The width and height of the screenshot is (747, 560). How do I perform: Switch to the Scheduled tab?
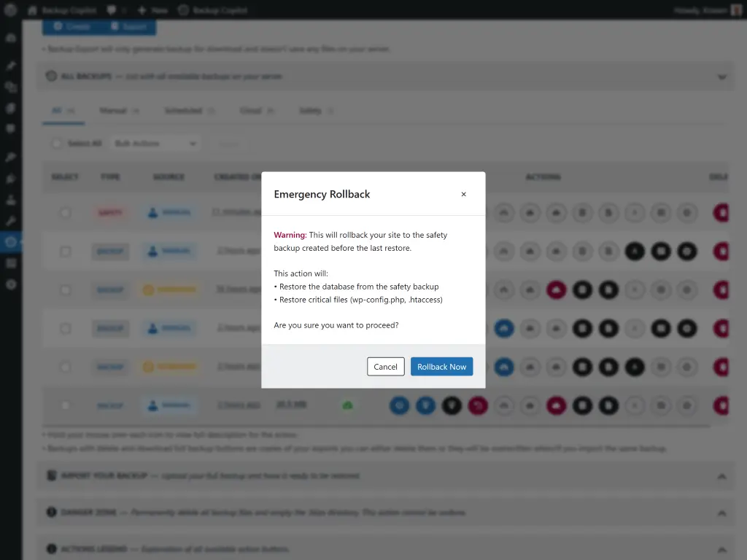pyautogui.click(x=185, y=110)
